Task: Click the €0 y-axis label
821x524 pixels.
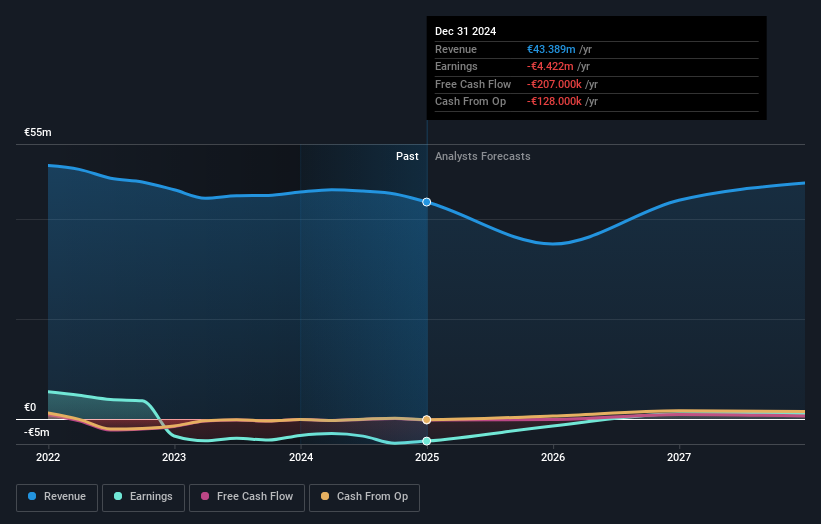Action: [x=30, y=407]
